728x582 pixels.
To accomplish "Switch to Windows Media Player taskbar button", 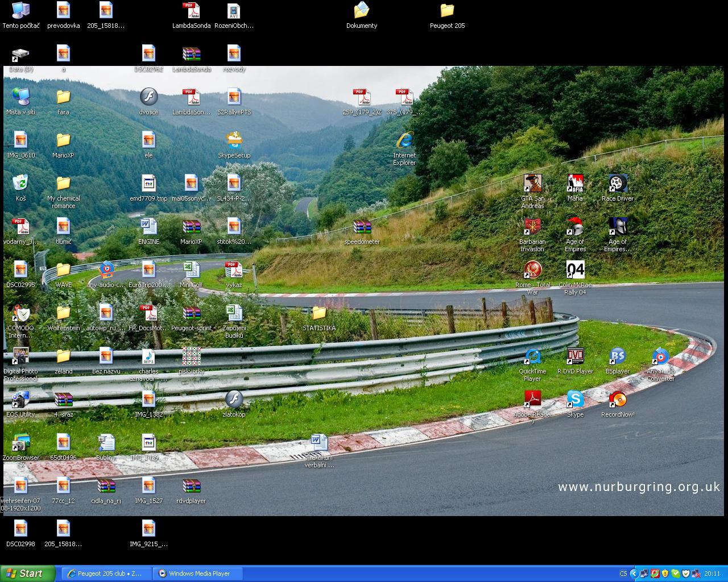I will pos(198,573).
